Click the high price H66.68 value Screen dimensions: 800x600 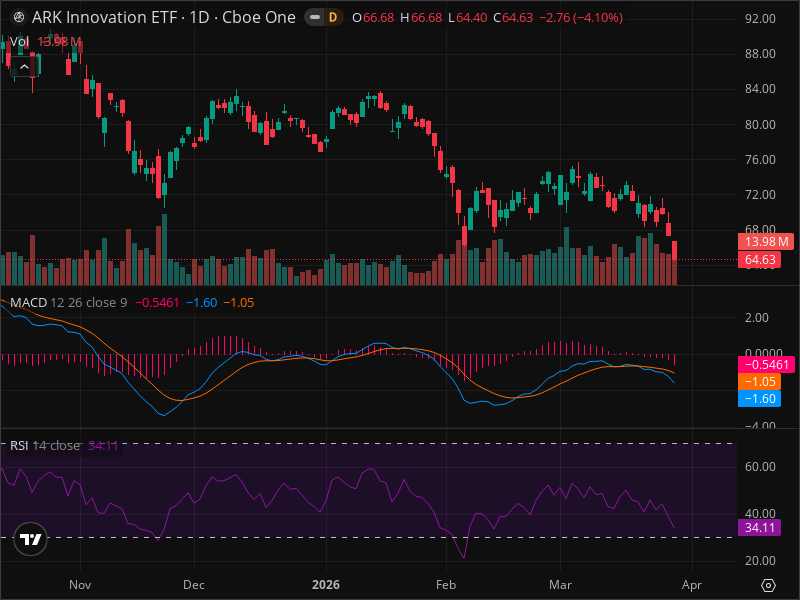421,18
